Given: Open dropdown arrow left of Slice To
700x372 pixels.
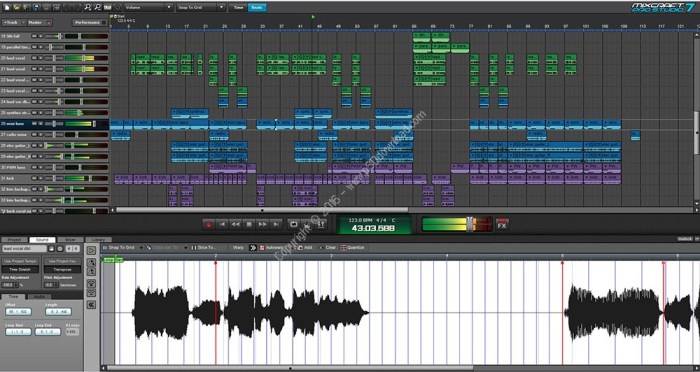Looking at the screenshot, I should click(185, 247).
